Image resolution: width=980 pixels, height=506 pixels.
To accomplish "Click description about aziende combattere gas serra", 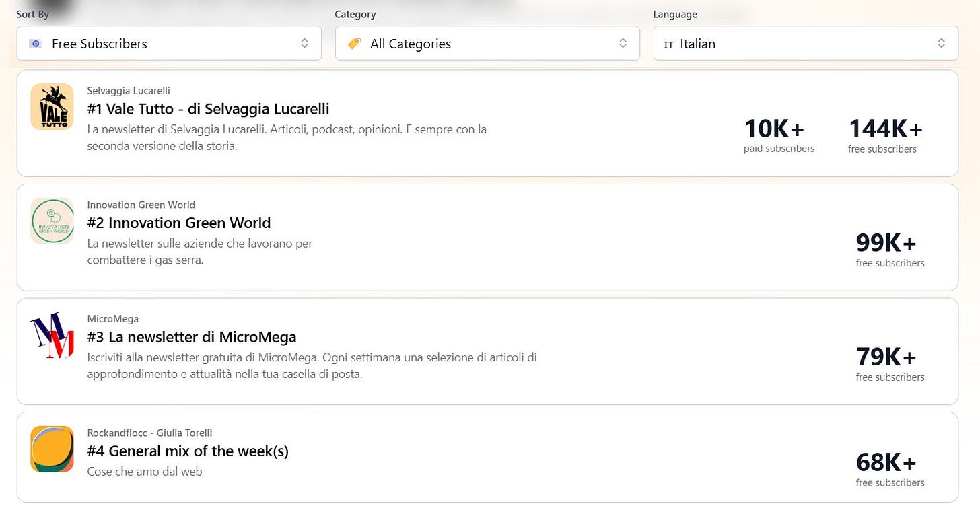I will [200, 252].
